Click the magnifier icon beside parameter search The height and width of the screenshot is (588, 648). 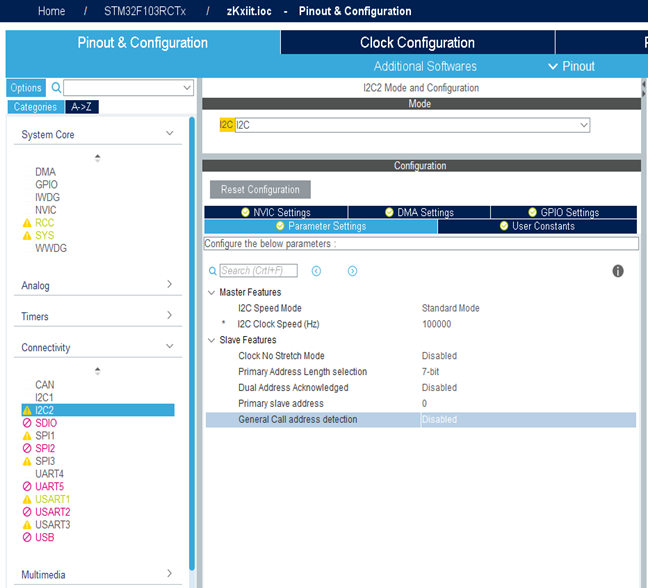[212, 271]
